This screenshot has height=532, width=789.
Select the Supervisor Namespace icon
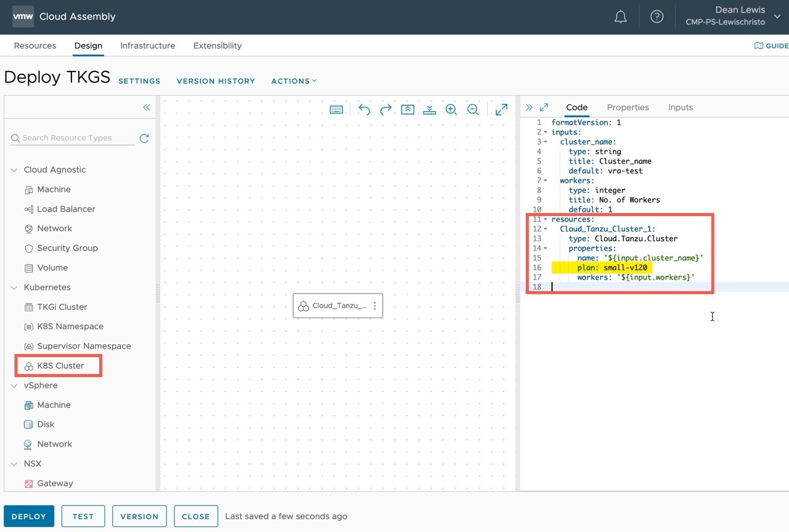click(28, 346)
